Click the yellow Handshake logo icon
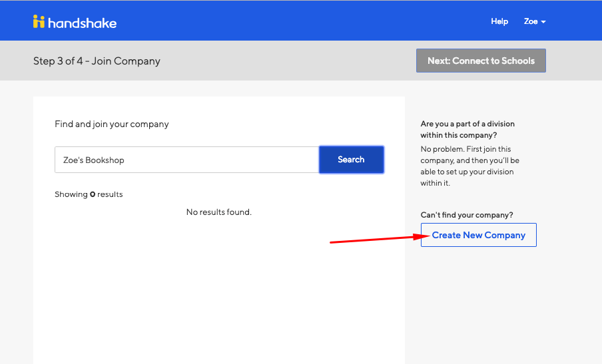Screen dimensions: 602x364 (x=39, y=21)
